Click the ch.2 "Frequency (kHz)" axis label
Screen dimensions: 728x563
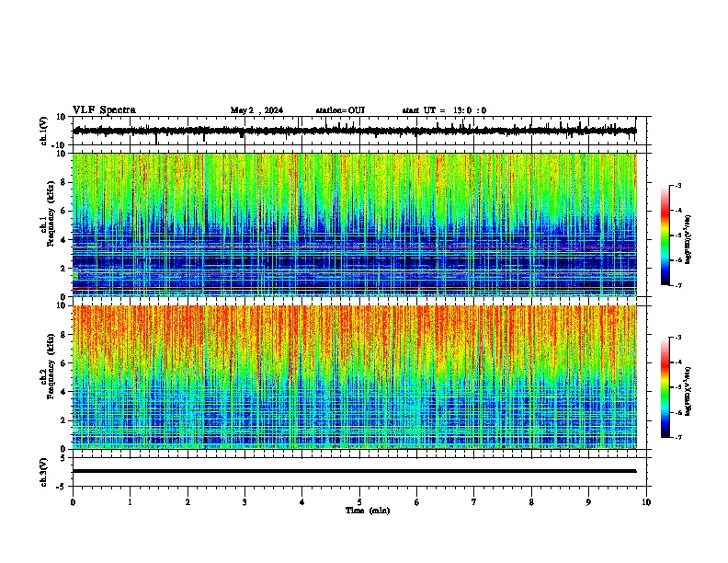51,366
